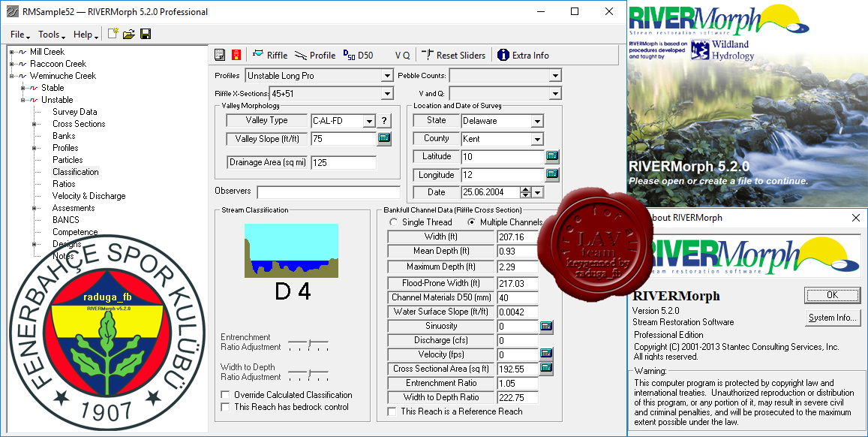The width and height of the screenshot is (868, 437).
Task: Open the Help menu
Action: (x=86, y=35)
